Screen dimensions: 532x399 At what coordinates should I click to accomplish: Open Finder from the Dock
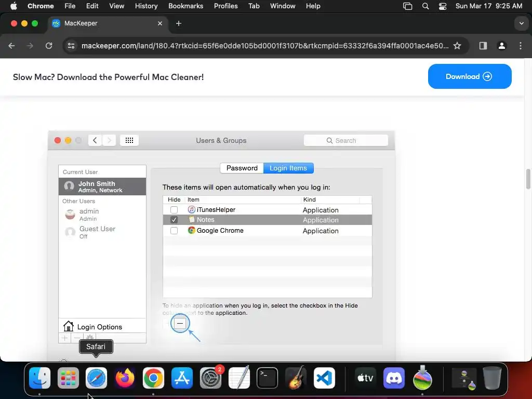[x=39, y=378]
